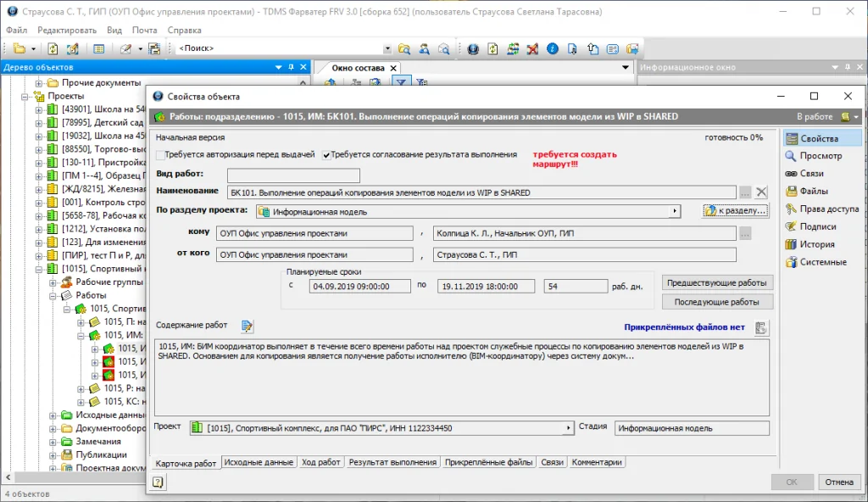Open the Файлы section in sidebar
This screenshot has height=502, width=868.
[814, 192]
